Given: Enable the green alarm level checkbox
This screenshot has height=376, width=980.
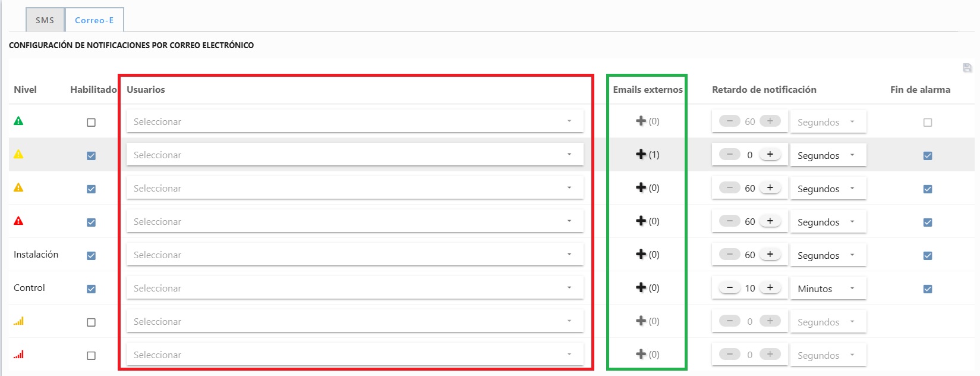Looking at the screenshot, I should coord(91,123).
